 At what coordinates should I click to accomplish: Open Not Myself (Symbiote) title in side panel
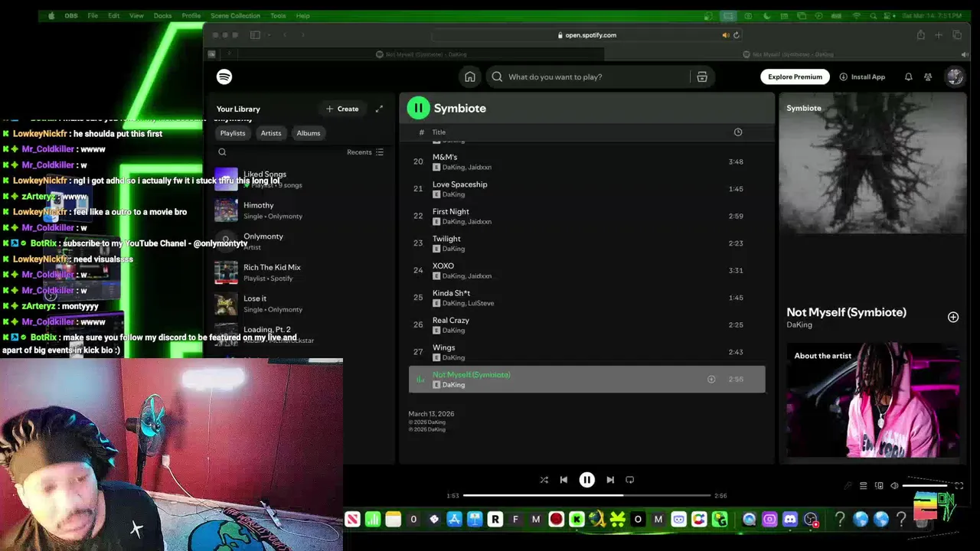click(x=846, y=312)
